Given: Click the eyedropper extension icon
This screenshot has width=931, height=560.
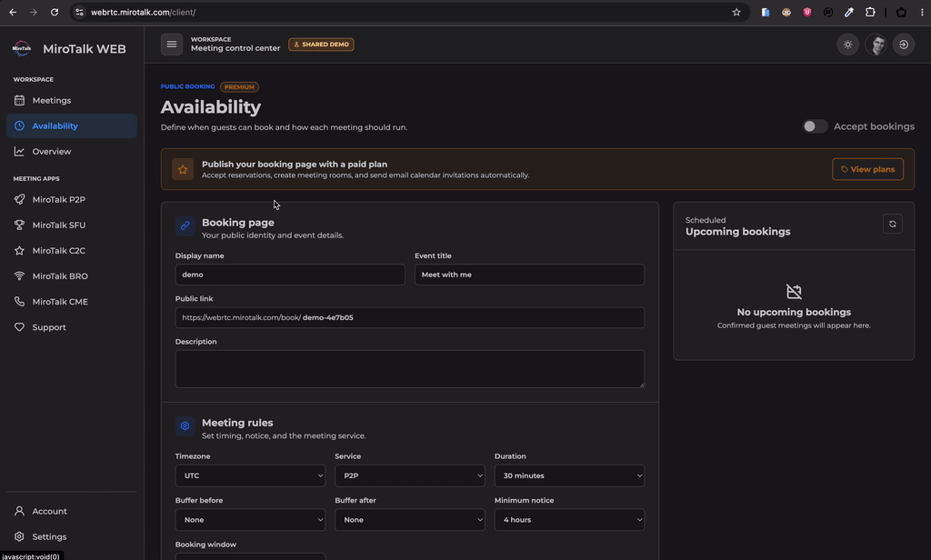Looking at the screenshot, I should click(849, 12).
